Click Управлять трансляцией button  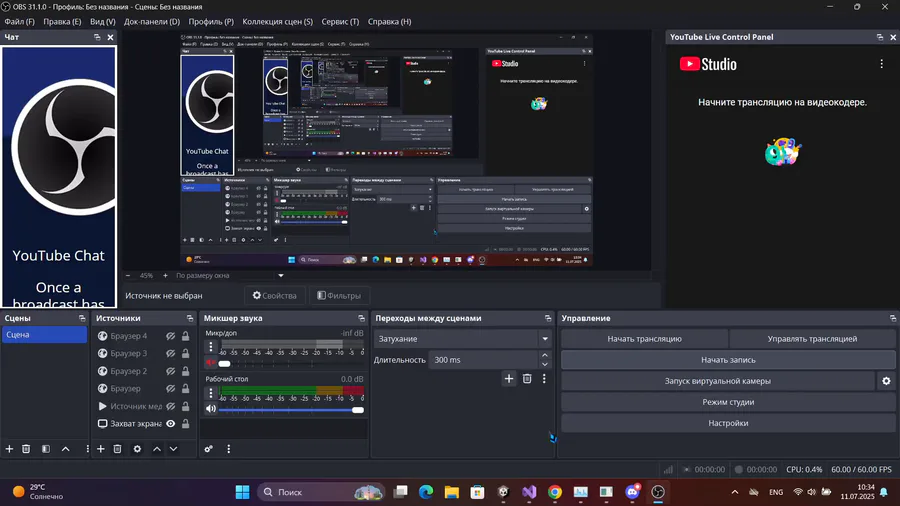click(812, 338)
